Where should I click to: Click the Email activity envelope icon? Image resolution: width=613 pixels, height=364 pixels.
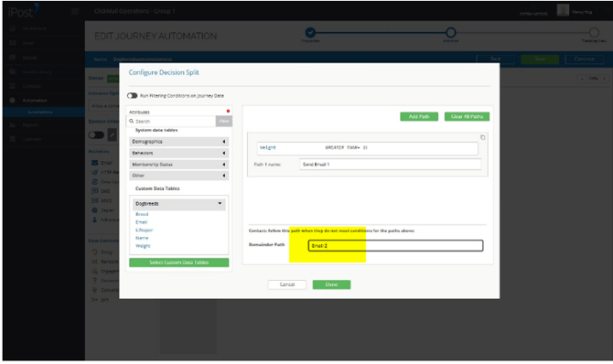click(x=94, y=163)
